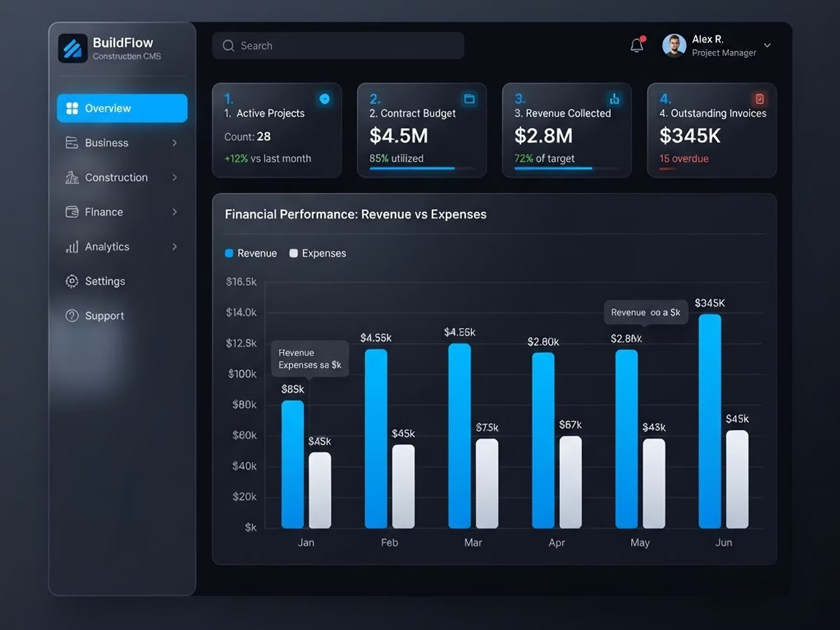840x630 pixels.
Task: Click the Revenue Collected chart icon
Action: [614, 99]
